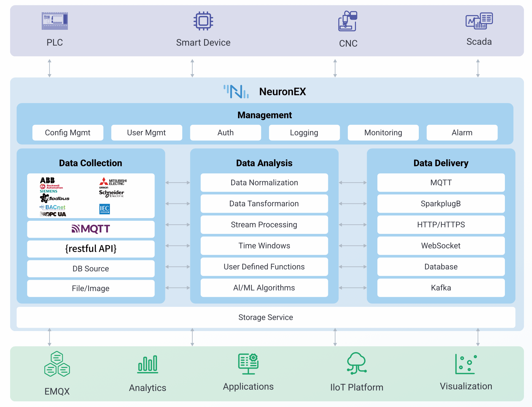Click the Omron logo
Viewport: 532px width, 407px height.
[x=104, y=188]
